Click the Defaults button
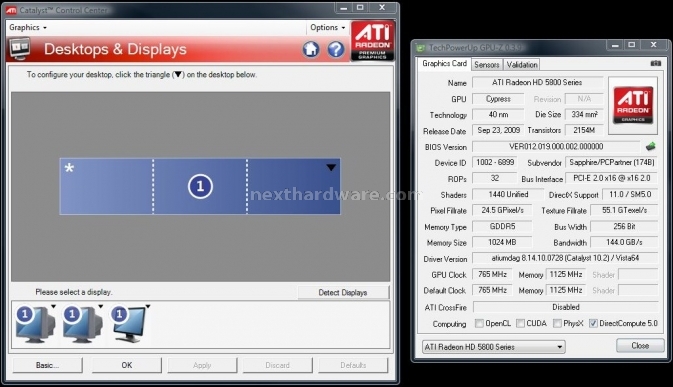Viewport: 673px width, 387px height. tap(353, 365)
